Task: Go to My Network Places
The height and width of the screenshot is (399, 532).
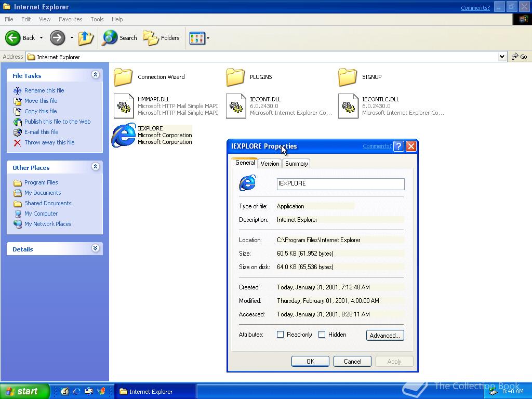Action: point(48,224)
